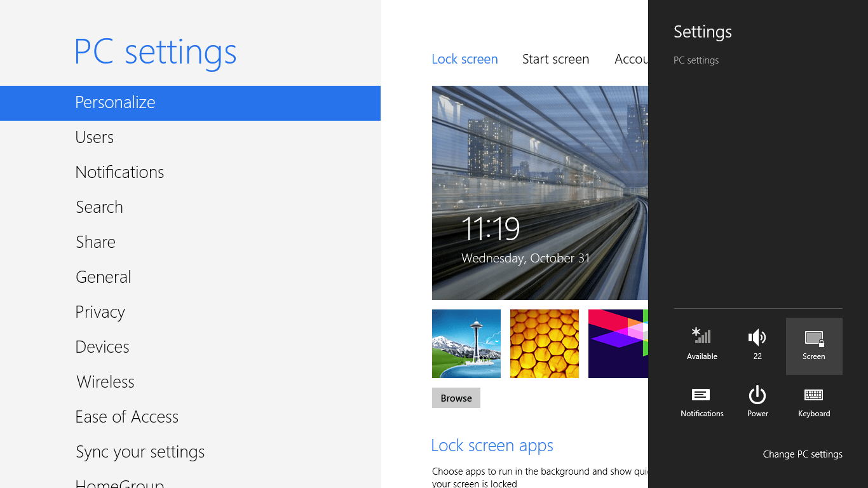The height and width of the screenshot is (488, 868).
Task: Open the Search settings section
Action: 99,207
